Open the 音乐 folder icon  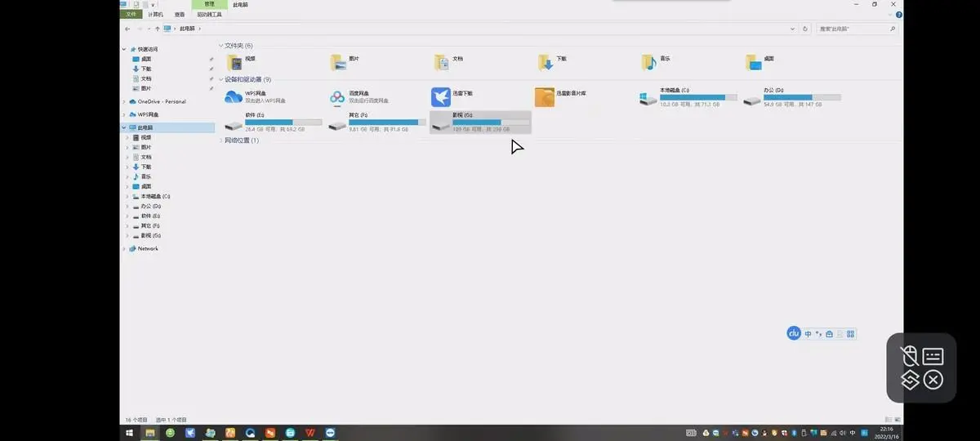[x=648, y=63]
